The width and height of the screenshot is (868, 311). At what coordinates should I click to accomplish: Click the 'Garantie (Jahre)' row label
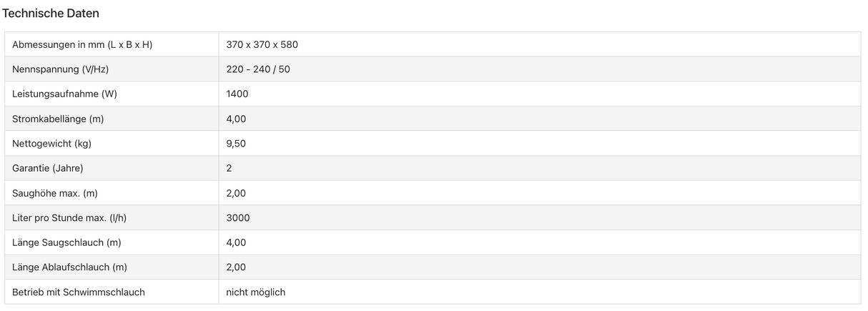[x=48, y=168]
